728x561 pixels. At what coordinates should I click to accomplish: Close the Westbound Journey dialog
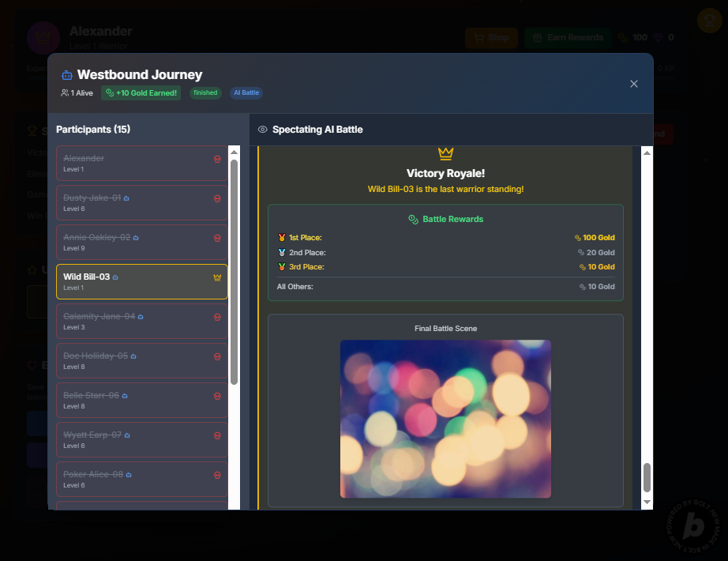coord(634,84)
